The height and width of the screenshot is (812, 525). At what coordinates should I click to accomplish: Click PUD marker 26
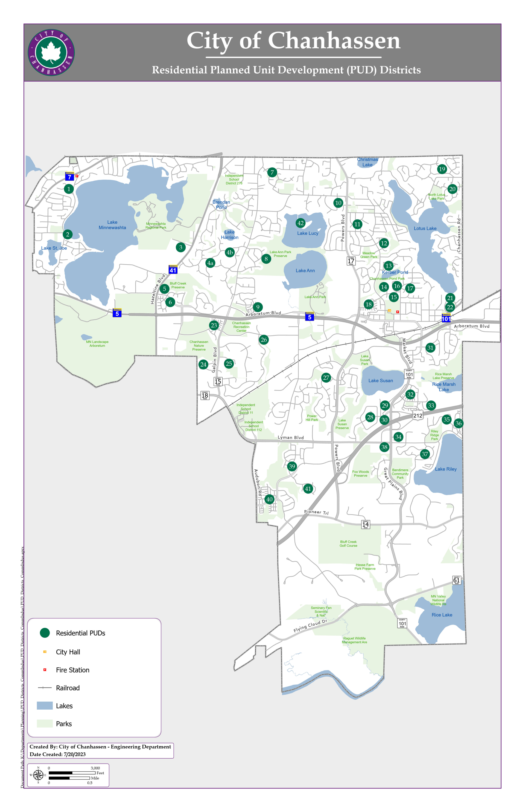point(264,339)
